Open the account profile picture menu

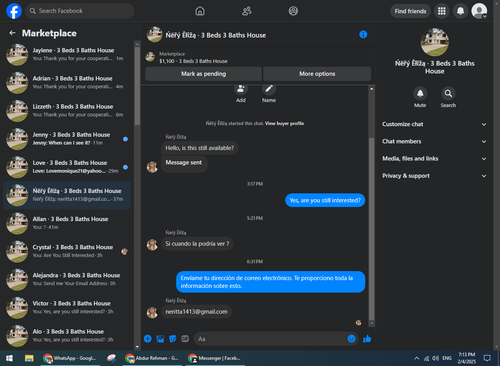(479, 11)
